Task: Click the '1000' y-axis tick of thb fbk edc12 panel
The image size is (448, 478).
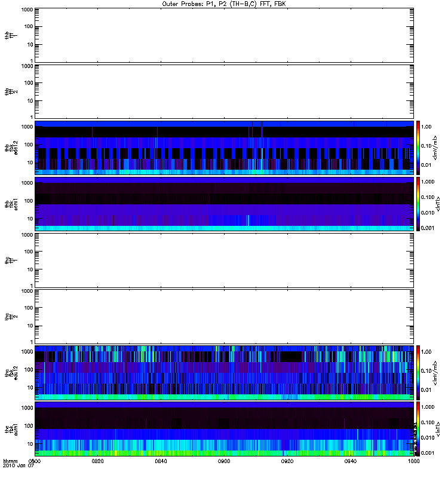Action: (27, 127)
